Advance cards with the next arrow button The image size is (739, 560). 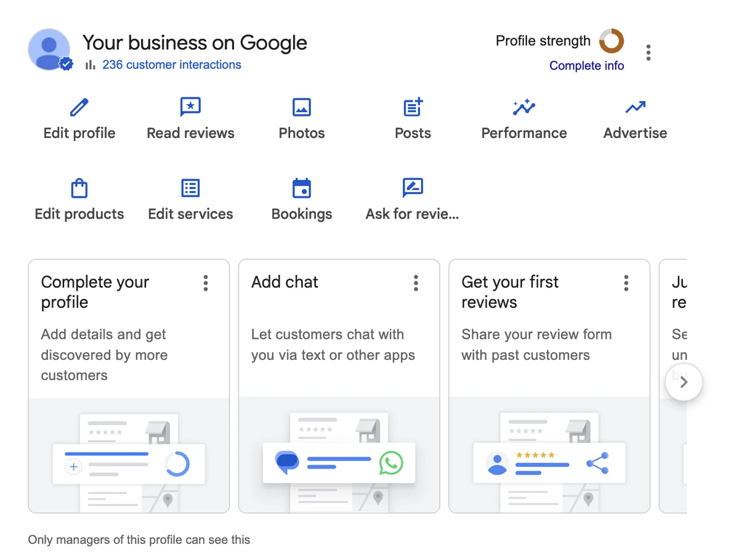(684, 383)
